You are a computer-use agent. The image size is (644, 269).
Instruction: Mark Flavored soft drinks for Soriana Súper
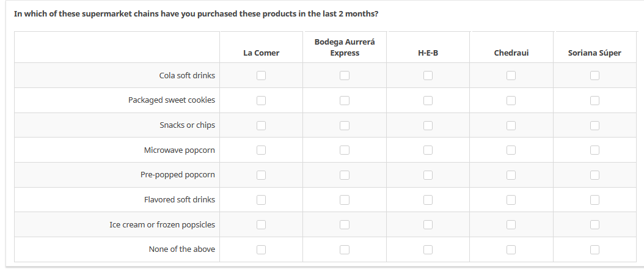[x=595, y=199]
